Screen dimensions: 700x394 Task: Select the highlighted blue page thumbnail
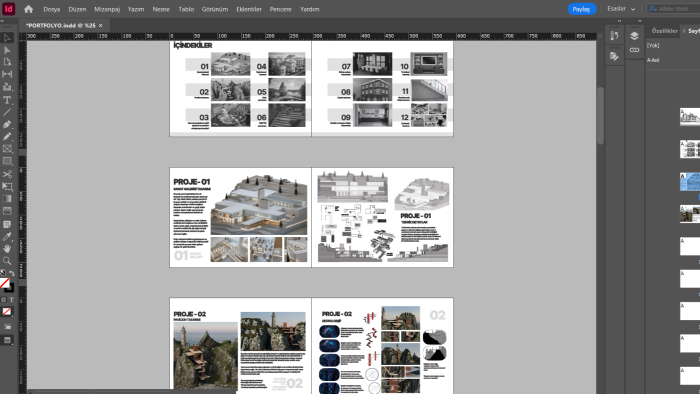click(690, 182)
